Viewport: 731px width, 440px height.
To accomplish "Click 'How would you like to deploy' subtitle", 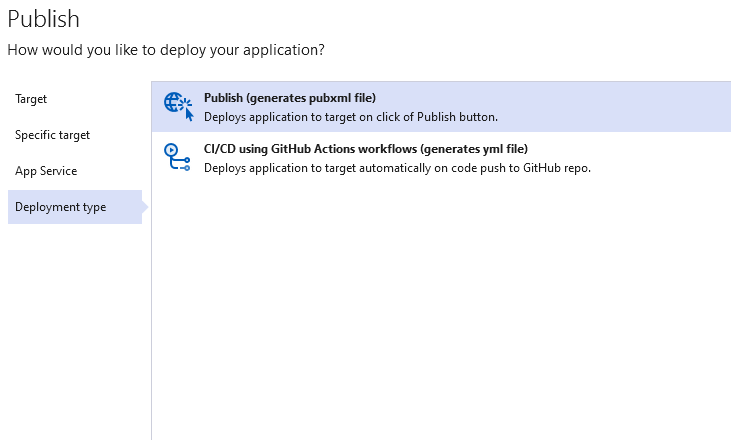I will coord(166,50).
